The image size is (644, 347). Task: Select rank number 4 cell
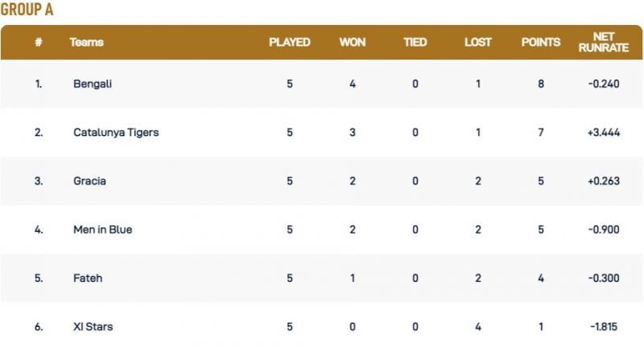click(x=38, y=229)
